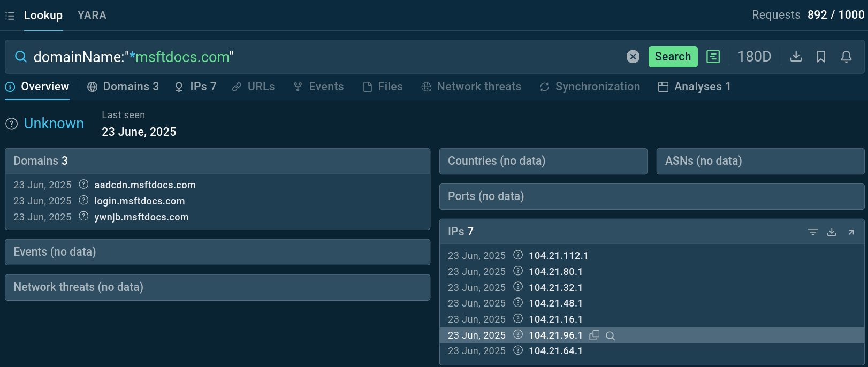Open the query builder icon next to Search
Image resolution: width=868 pixels, height=367 pixels.
tap(713, 57)
